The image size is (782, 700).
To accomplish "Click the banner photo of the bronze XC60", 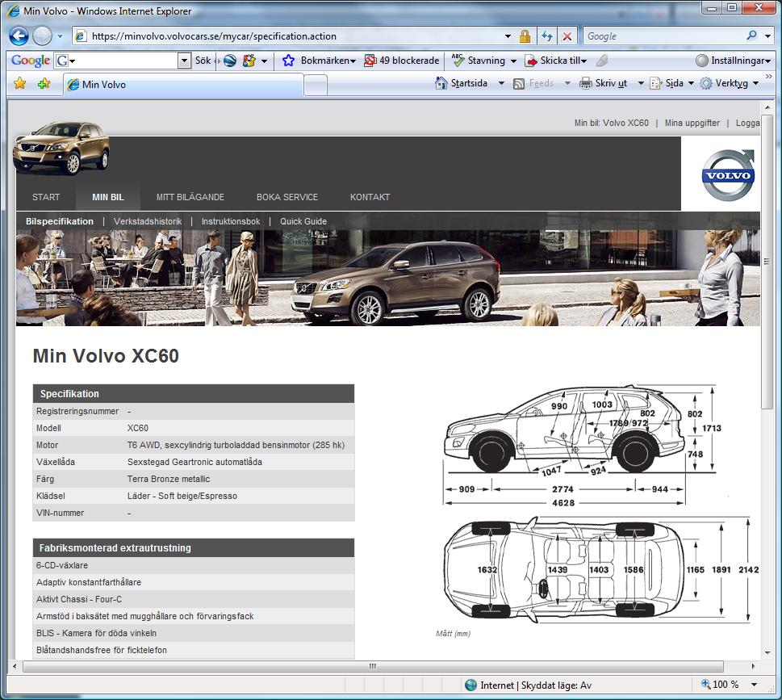I will (388, 278).
